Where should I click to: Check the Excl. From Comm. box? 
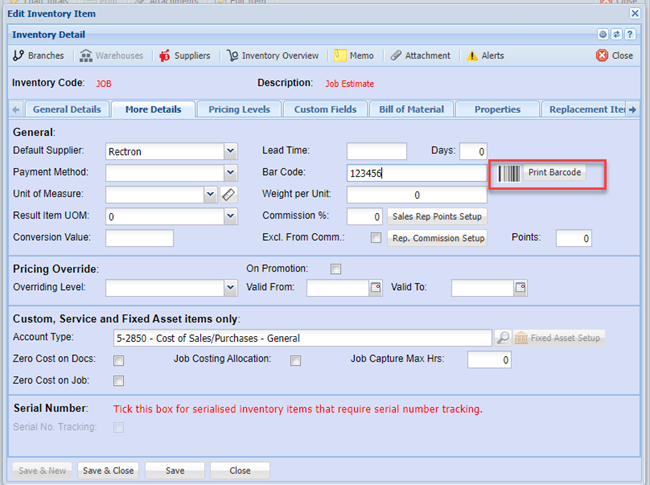click(376, 238)
